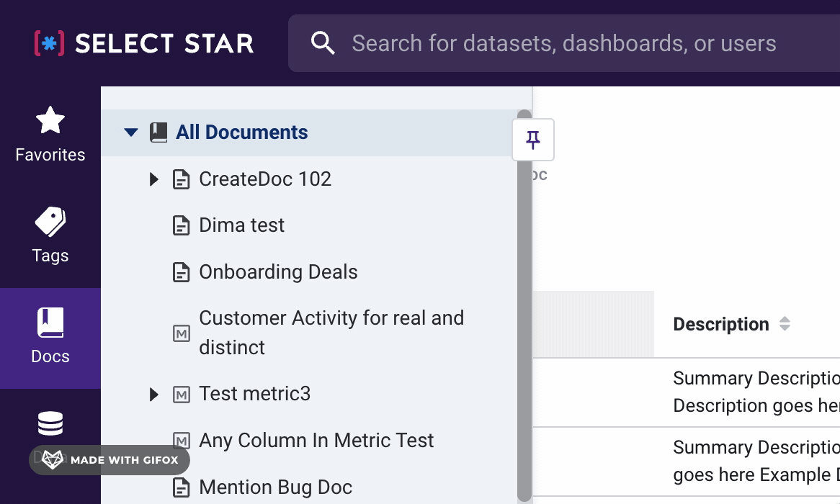Viewport: 840px width, 504px height.
Task: Click the Select Star logo
Action: tap(144, 43)
